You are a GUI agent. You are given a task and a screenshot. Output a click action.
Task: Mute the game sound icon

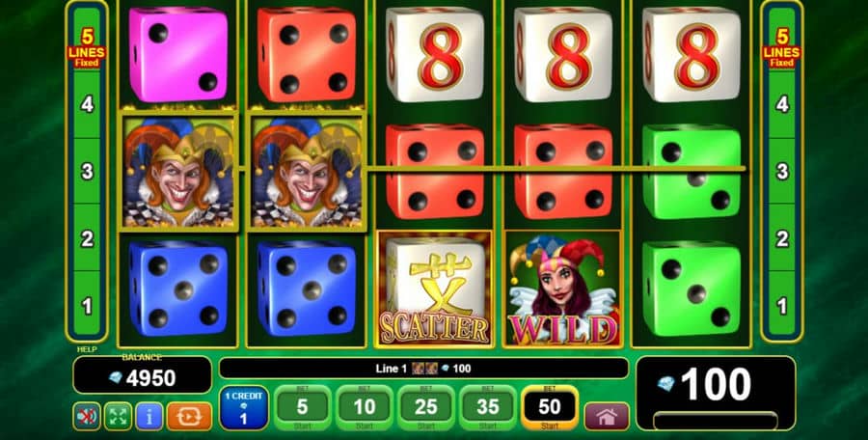(87, 416)
